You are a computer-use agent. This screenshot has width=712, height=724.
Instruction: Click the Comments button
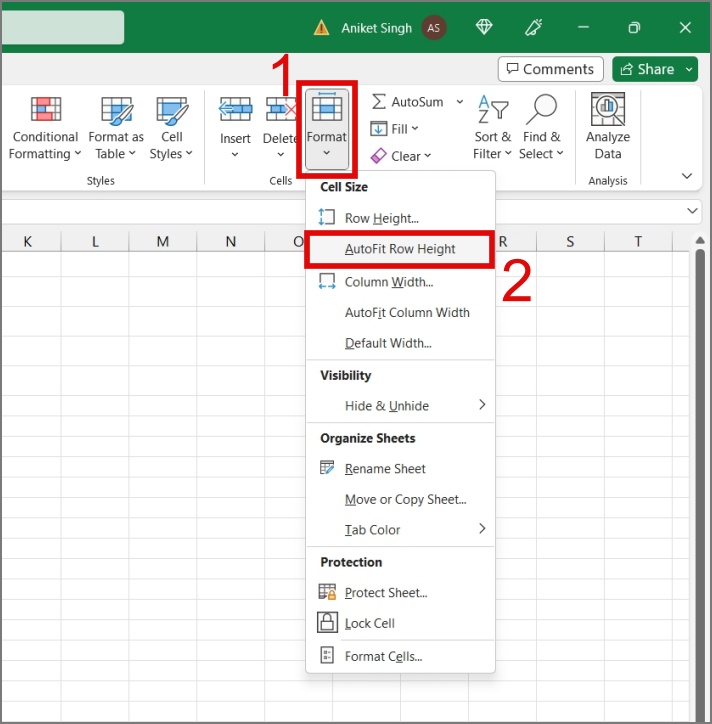click(x=550, y=69)
